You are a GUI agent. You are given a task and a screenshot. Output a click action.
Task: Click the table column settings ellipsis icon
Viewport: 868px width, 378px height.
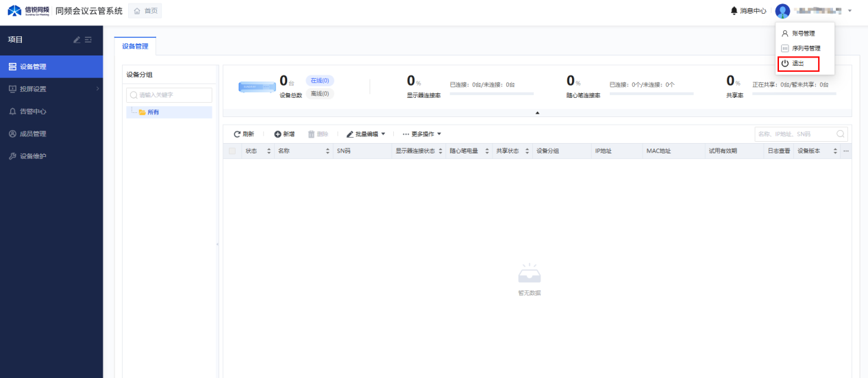tap(845, 151)
